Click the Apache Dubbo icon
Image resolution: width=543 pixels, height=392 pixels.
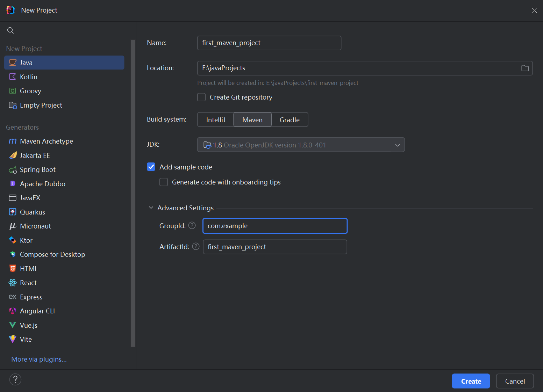tap(13, 183)
